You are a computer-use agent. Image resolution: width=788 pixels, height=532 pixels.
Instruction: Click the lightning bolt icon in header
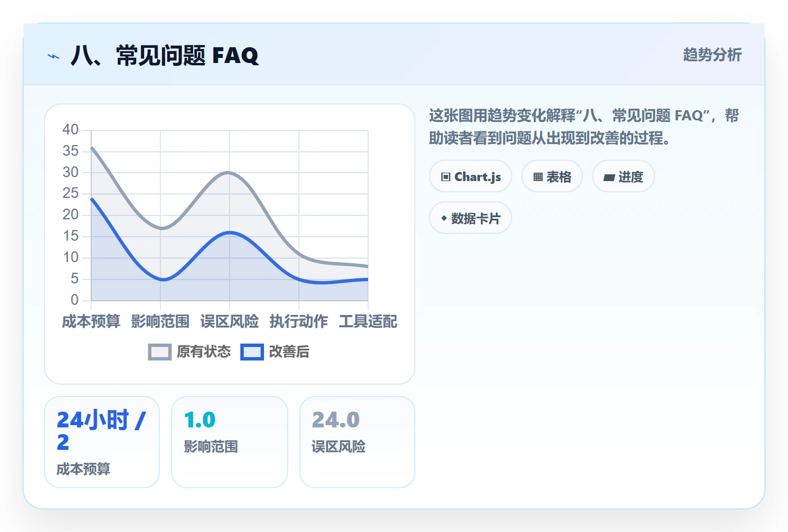(53, 56)
